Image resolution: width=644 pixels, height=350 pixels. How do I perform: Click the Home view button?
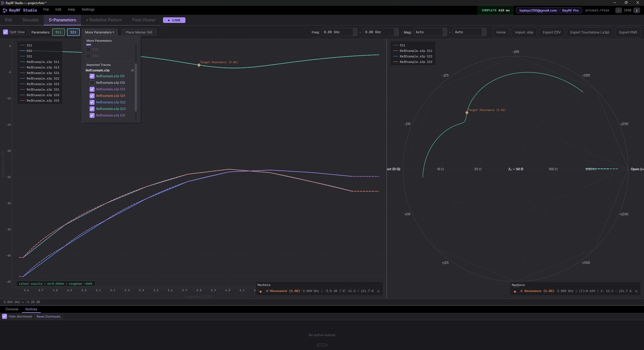tap(501, 32)
